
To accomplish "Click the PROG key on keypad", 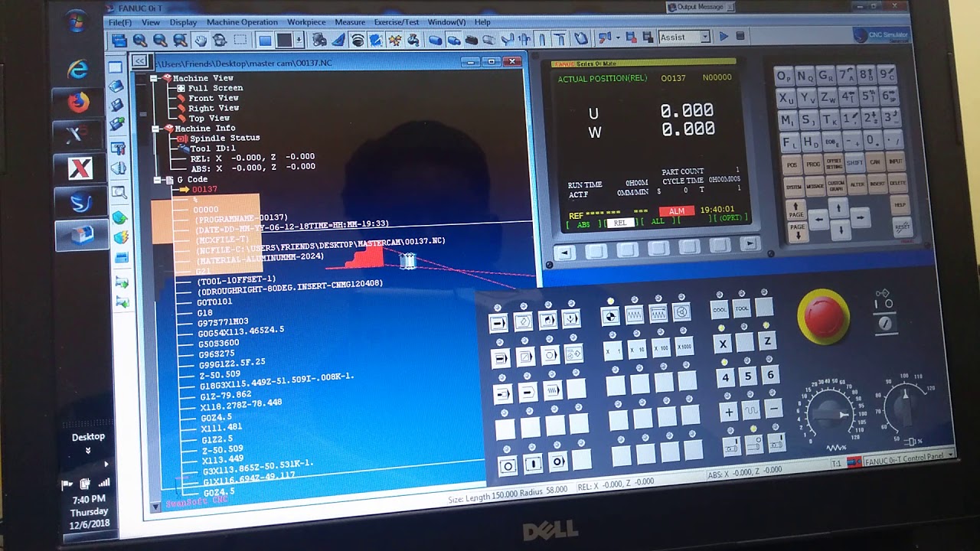I will click(x=813, y=164).
